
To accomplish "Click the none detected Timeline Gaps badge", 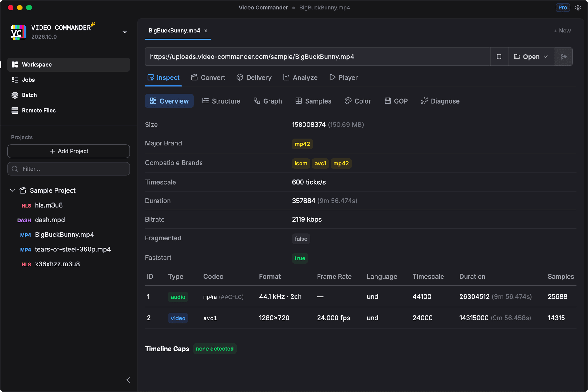I will click(x=215, y=349).
